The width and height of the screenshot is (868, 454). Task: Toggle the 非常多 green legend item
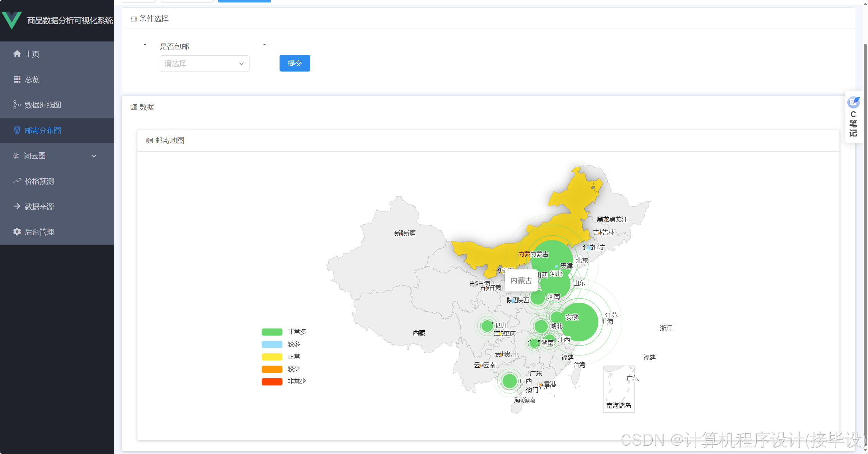272,332
